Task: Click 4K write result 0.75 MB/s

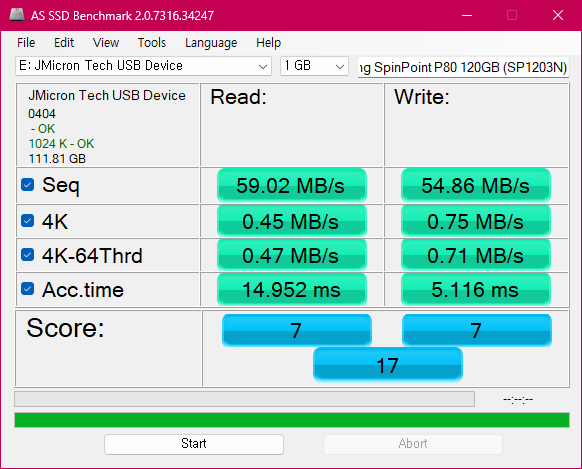Action: [476, 221]
